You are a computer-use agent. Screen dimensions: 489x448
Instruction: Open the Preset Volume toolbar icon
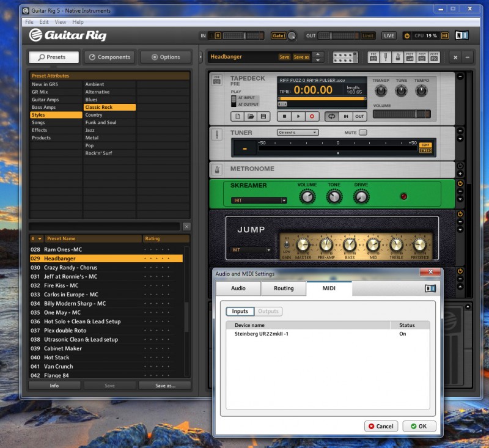click(x=410, y=57)
